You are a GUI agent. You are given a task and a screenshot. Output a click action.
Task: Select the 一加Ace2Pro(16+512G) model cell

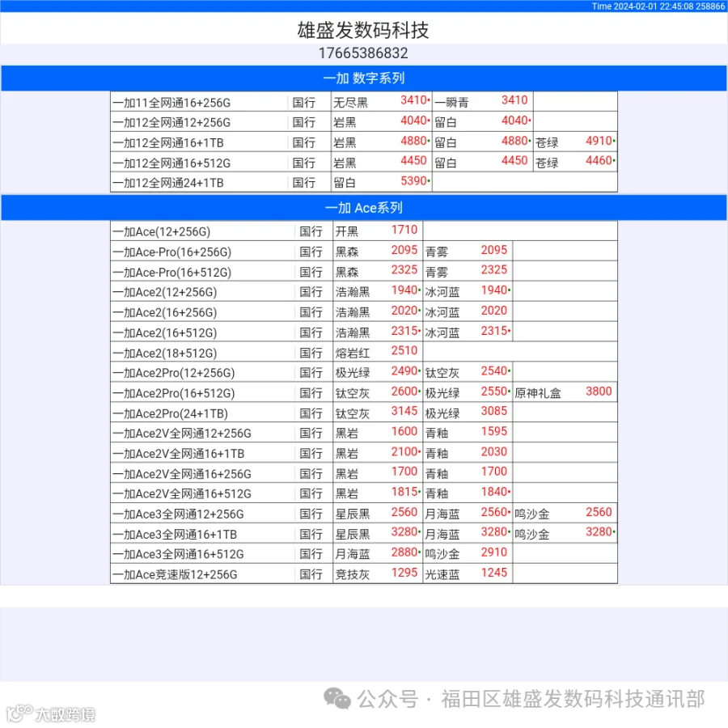(x=203, y=393)
